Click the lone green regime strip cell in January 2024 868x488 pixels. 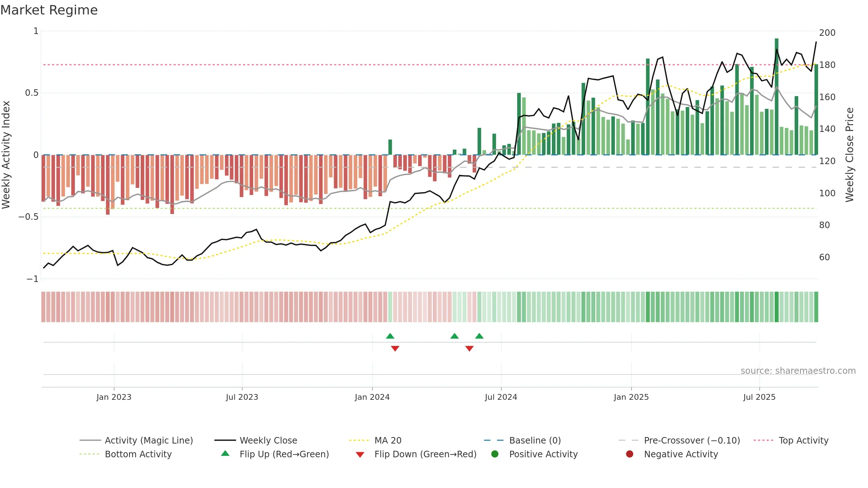tap(390, 307)
